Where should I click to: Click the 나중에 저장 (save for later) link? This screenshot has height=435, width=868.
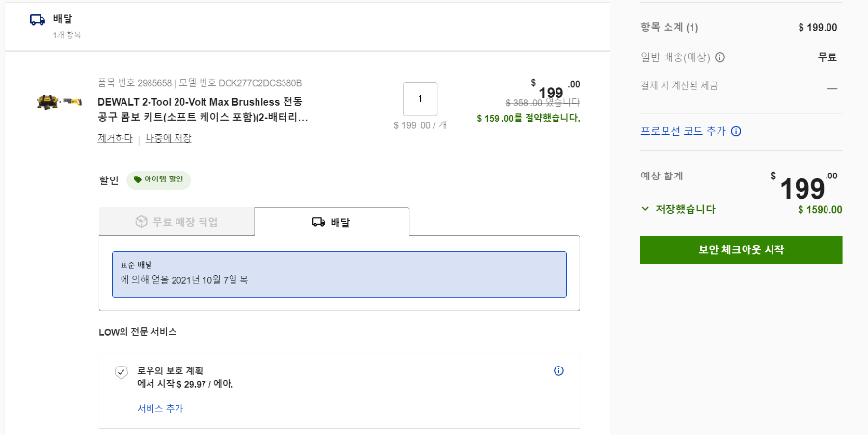(168, 138)
